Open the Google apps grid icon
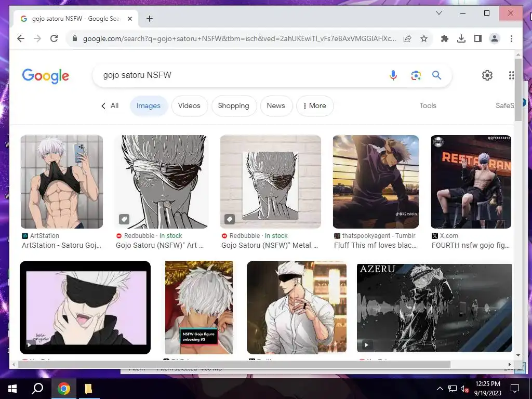The height and width of the screenshot is (399, 532). coord(511,75)
